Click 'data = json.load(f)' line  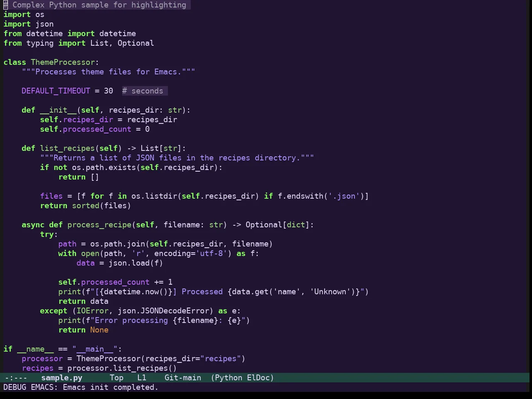coord(120,263)
